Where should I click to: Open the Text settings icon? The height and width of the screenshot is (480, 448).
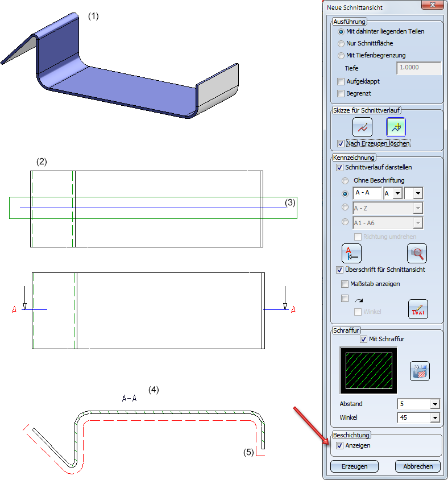coord(418,309)
